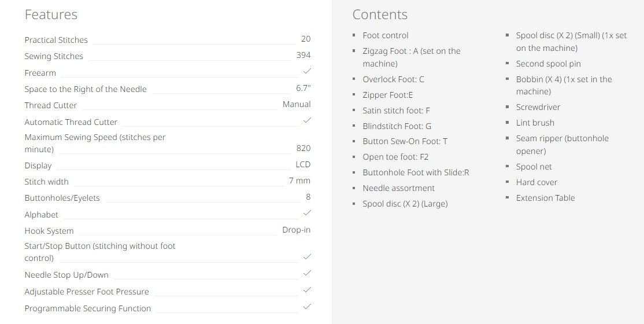Viewport: 644px width, 324px height.
Task: Click the Needle Stop Up/Down checkmark
Action: (307, 273)
